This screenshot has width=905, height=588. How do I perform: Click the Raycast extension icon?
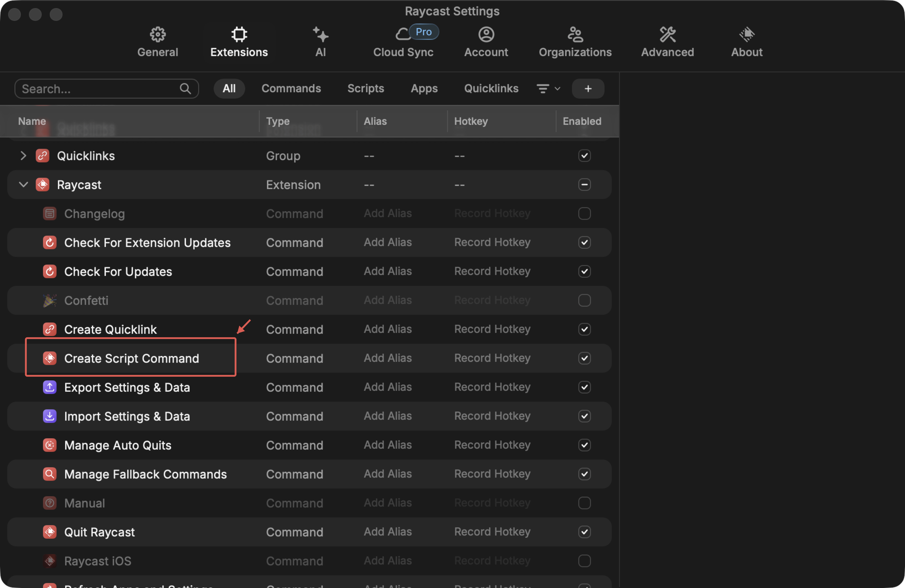click(x=43, y=185)
